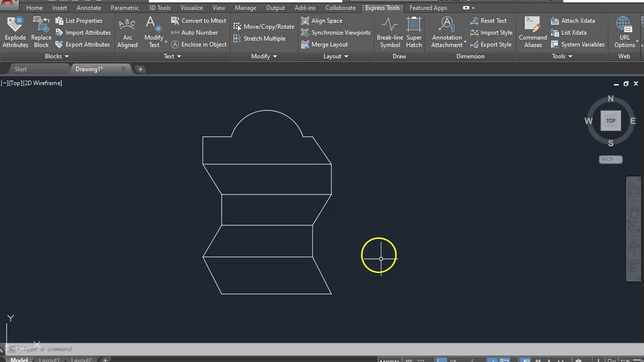This screenshot has height=362, width=644.
Task: Switch to the Insert ribbon tab
Action: pyautogui.click(x=59, y=8)
